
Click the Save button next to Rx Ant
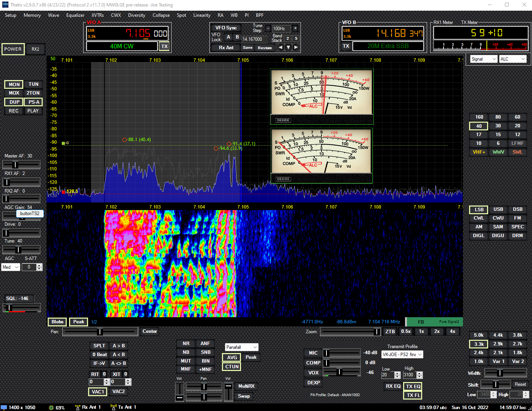(247, 47)
